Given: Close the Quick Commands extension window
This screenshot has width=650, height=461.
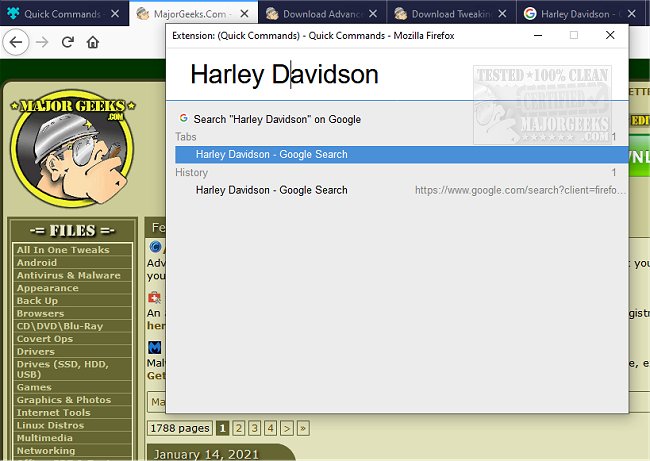Looking at the screenshot, I should [610, 36].
